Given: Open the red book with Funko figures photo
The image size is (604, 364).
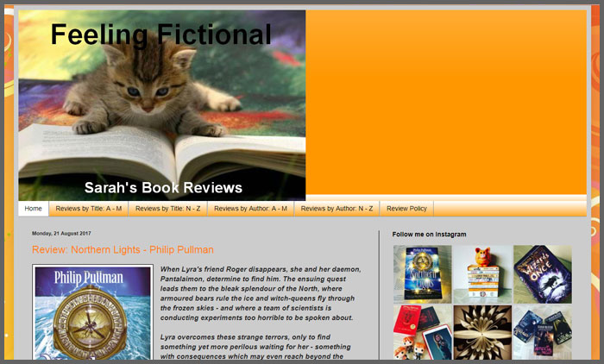Looking at the screenshot, I should (423, 332).
